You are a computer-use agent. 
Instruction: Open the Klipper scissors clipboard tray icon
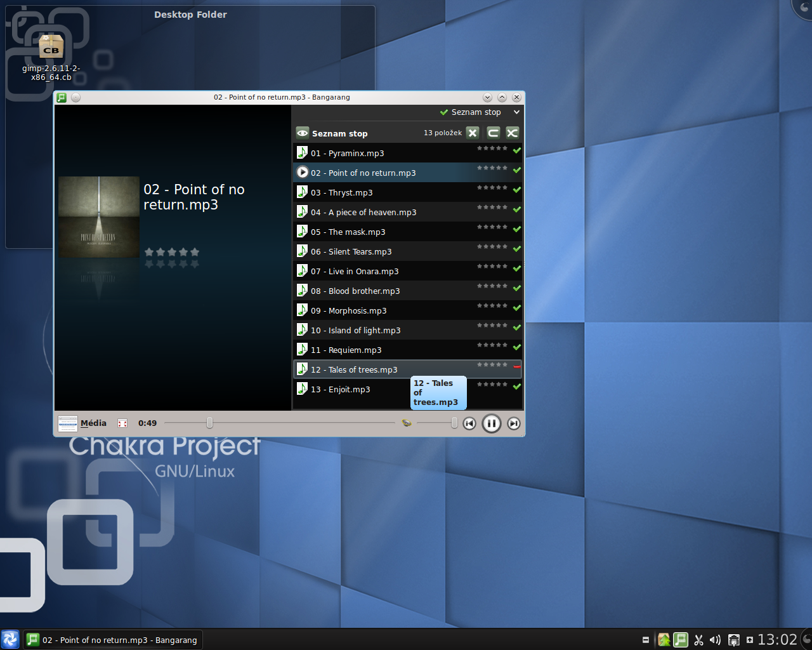[x=698, y=640]
